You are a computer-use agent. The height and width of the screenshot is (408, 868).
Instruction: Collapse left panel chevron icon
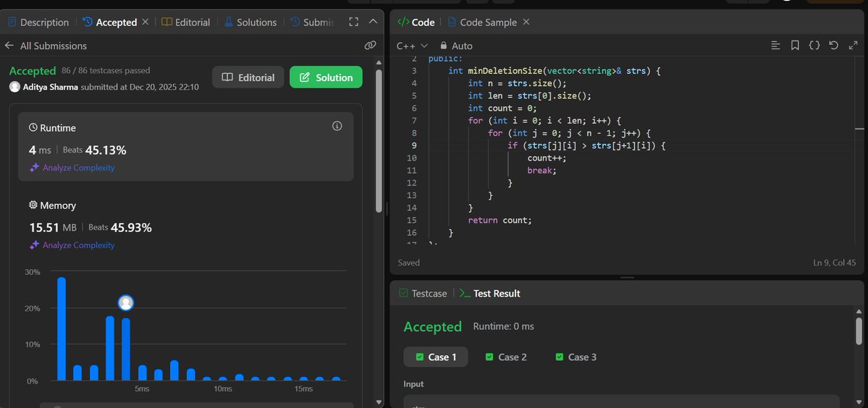[373, 22]
